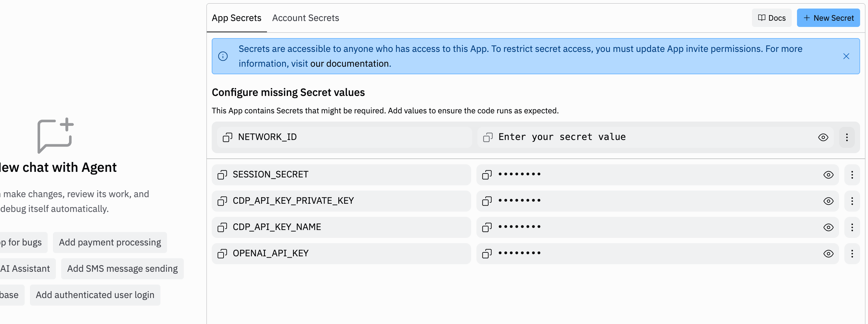Screen dimensions: 868x324
Task: Click the New Secret button
Action: (828, 18)
